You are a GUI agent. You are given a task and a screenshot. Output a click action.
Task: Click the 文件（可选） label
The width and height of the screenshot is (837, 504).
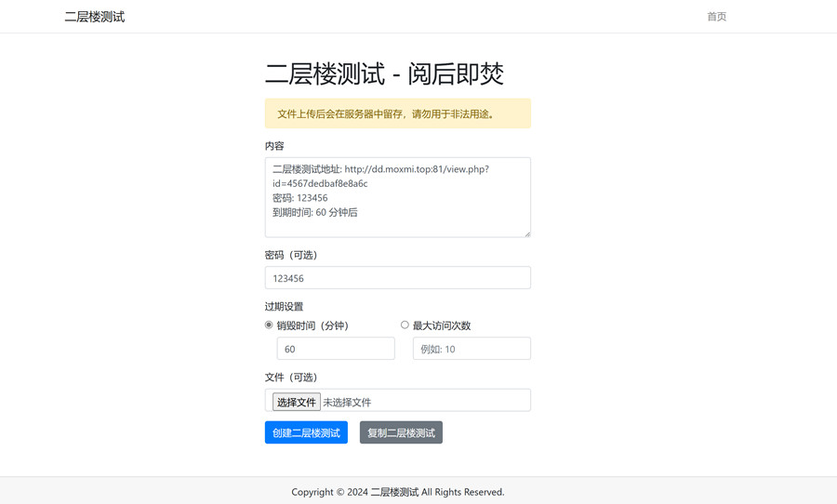291,378
